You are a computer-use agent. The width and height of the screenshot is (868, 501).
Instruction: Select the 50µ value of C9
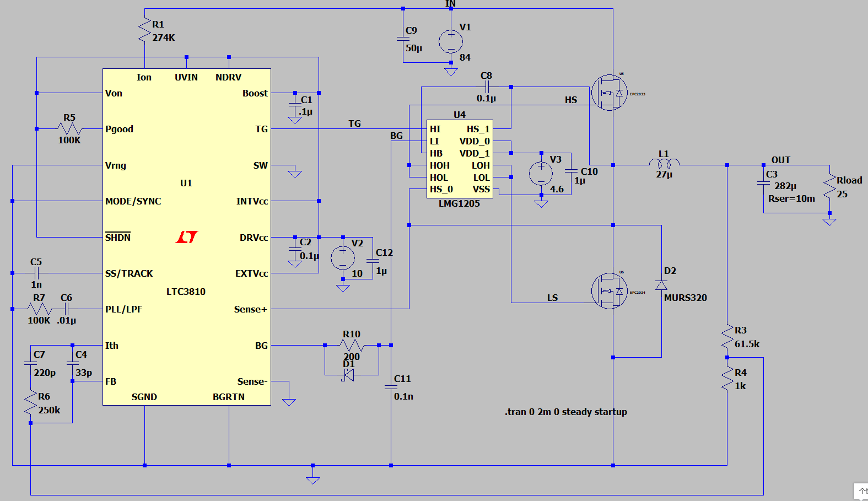pyautogui.click(x=414, y=49)
